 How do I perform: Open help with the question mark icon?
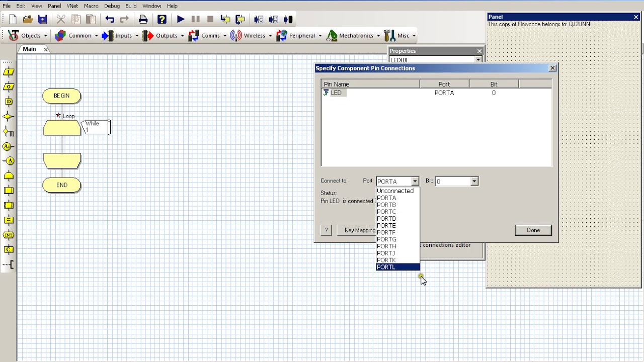[x=162, y=20]
